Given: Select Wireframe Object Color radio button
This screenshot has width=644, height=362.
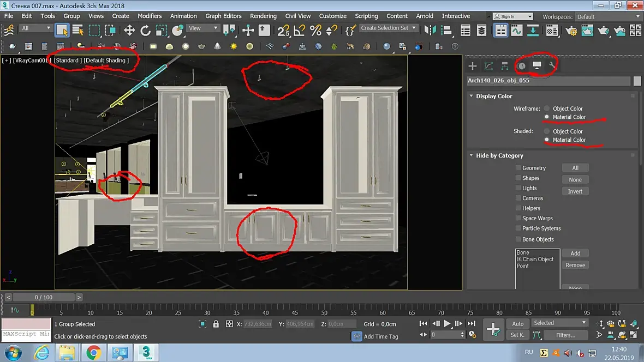Looking at the screenshot, I should (x=546, y=108).
